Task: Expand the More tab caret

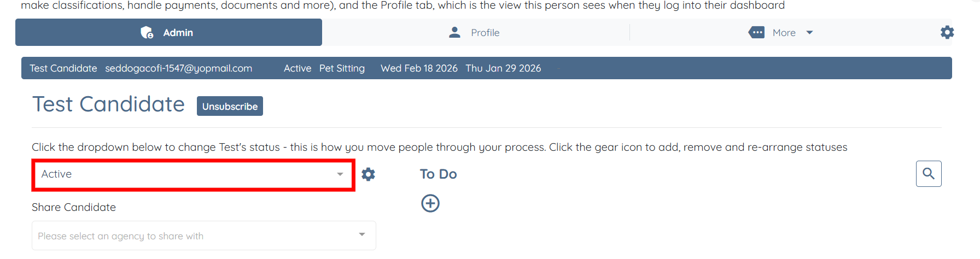Action: [809, 33]
